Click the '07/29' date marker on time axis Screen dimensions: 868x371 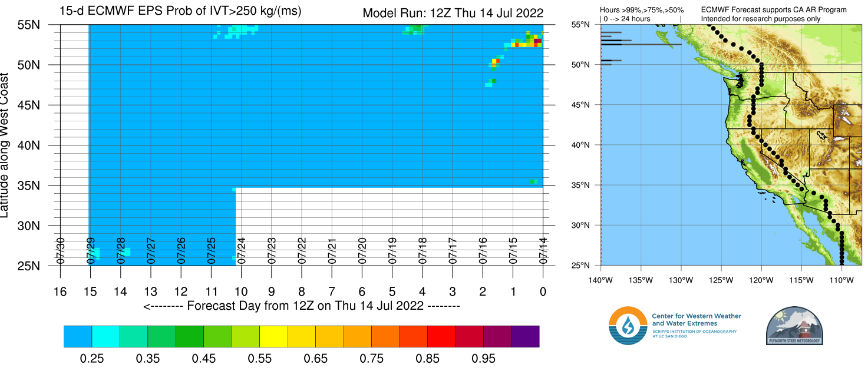pyautogui.click(x=90, y=250)
